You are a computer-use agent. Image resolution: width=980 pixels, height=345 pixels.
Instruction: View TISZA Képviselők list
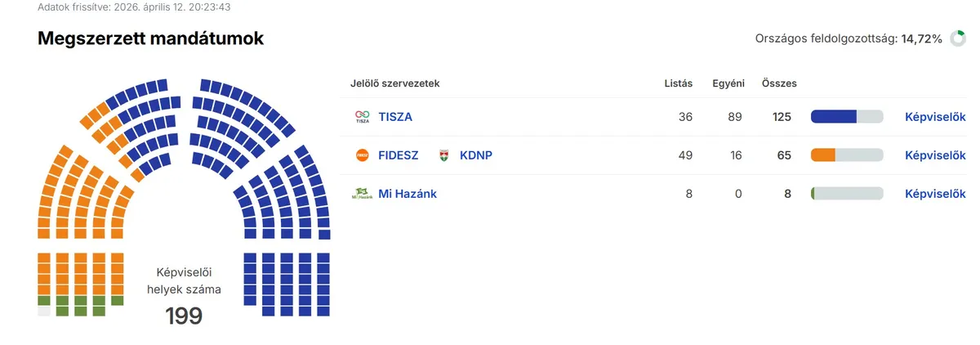pyautogui.click(x=935, y=117)
